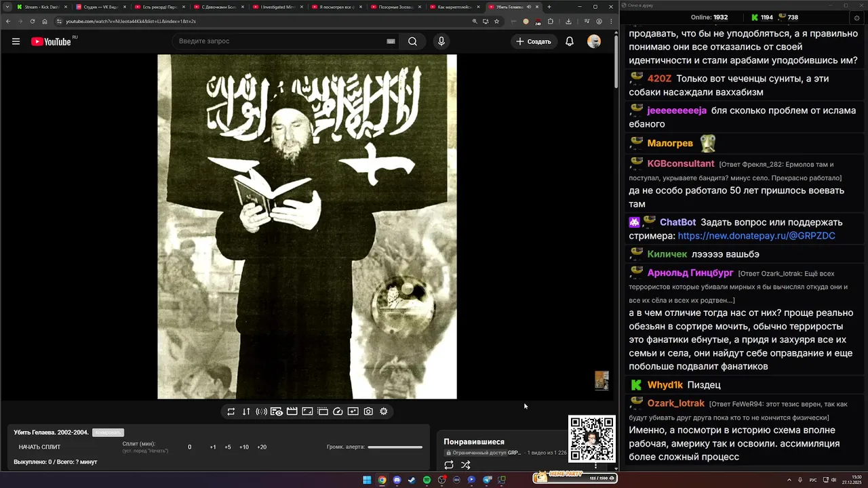Switch to 'Stream - Kick Dashboard' tab

(42, 7)
